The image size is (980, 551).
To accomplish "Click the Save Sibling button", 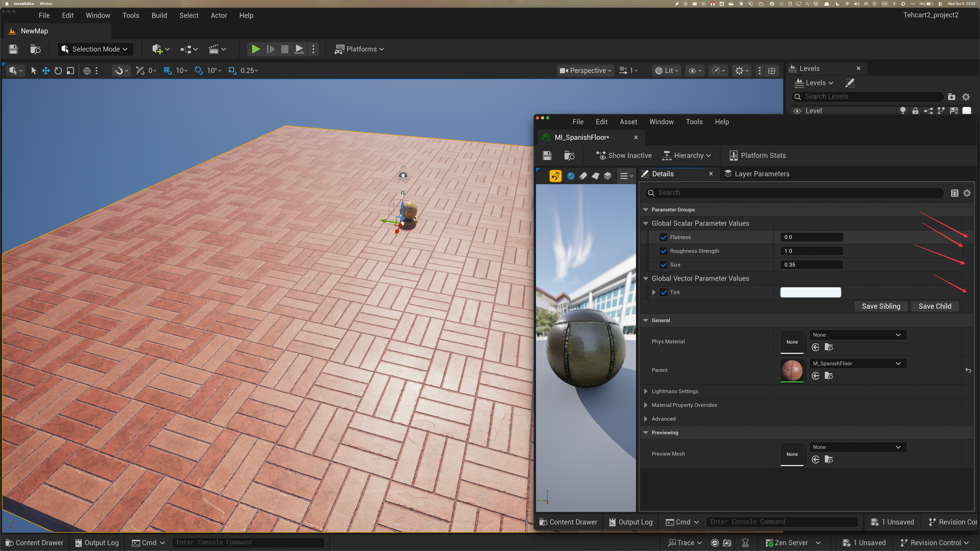I will pos(881,306).
